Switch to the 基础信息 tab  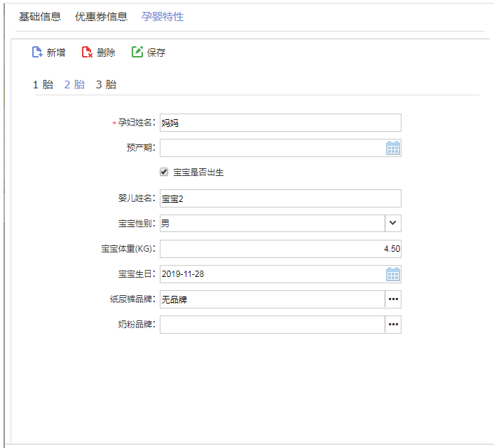pyautogui.click(x=40, y=16)
